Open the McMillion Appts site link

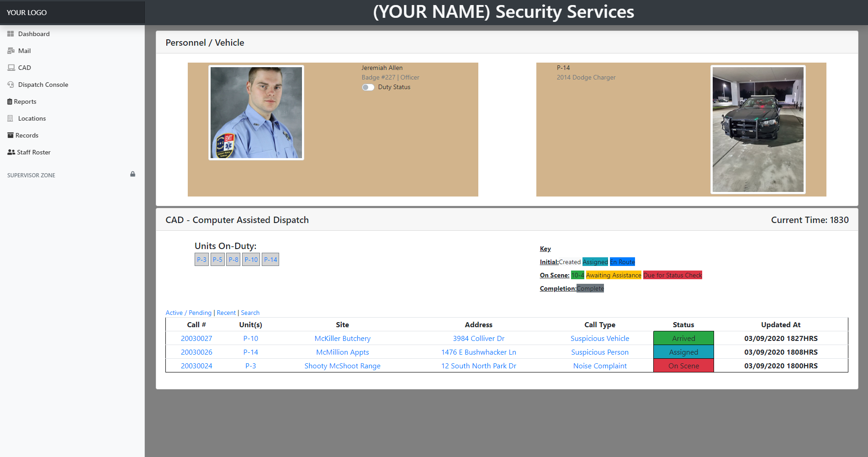[x=342, y=352]
